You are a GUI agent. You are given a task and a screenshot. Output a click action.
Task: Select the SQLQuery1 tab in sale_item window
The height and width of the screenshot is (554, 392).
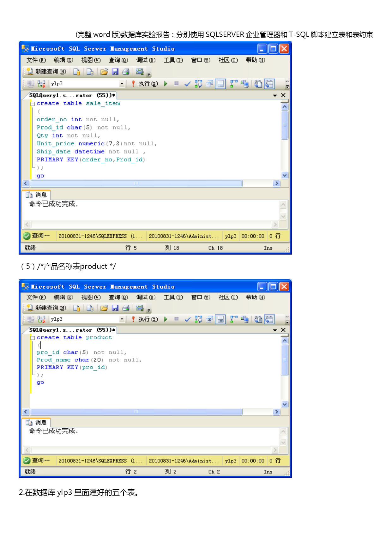tap(72, 95)
